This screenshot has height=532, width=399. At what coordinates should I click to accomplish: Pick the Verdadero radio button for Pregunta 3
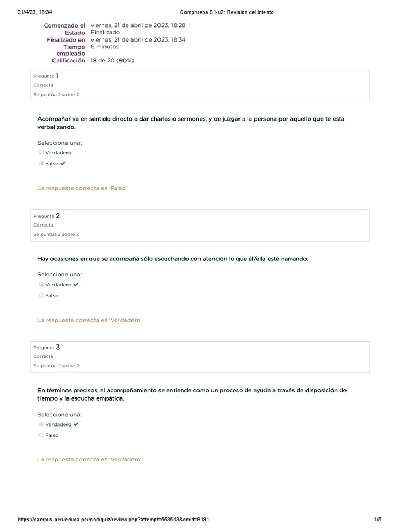tap(42, 424)
